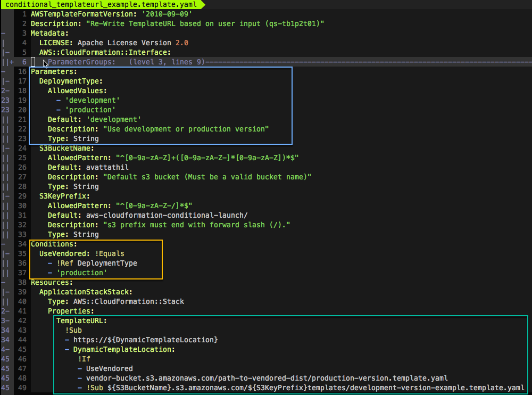Click the Default value avattathil
The image size is (532, 395).
(x=106, y=167)
